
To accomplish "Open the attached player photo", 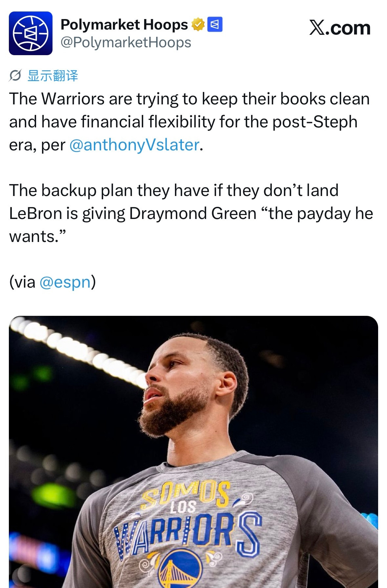I will pyautogui.click(x=193, y=452).
